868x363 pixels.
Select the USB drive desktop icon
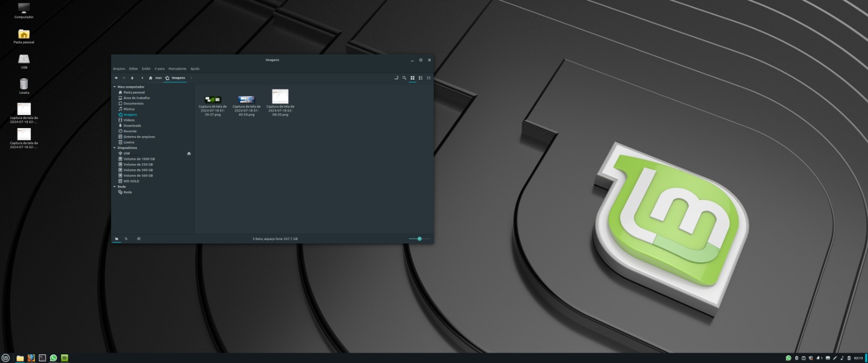coord(24,61)
